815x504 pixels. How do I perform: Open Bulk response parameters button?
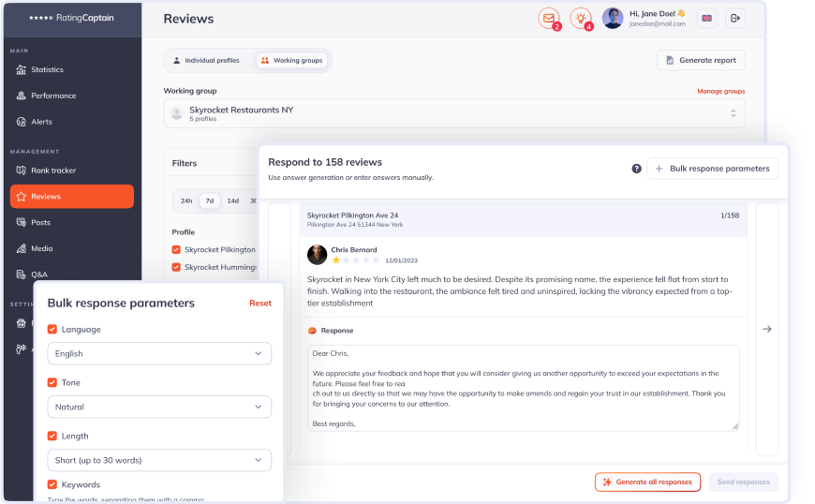point(713,169)
